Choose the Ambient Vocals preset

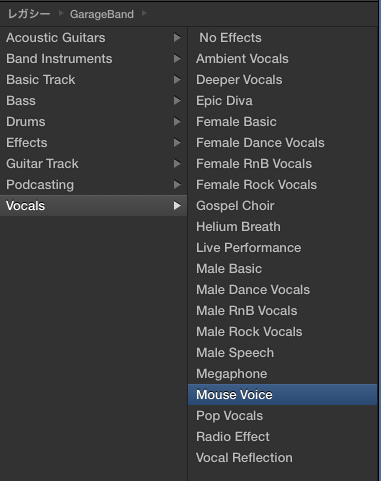283,59
